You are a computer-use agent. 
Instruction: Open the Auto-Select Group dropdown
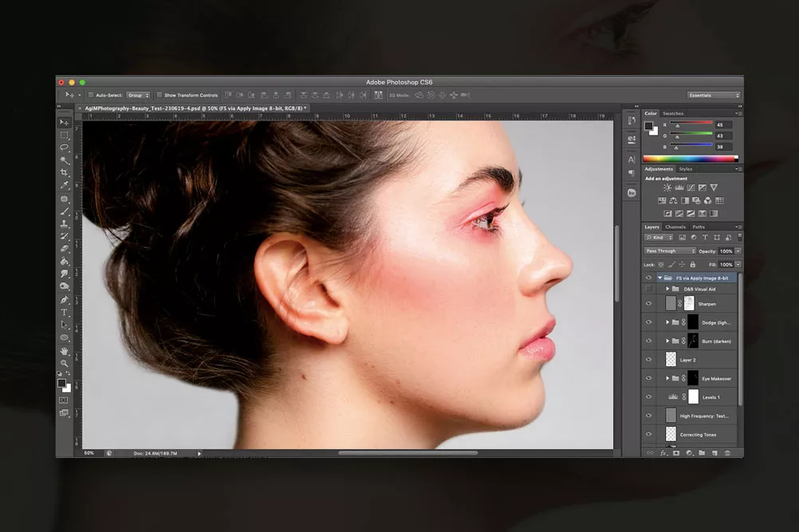(x=138, y=95)
